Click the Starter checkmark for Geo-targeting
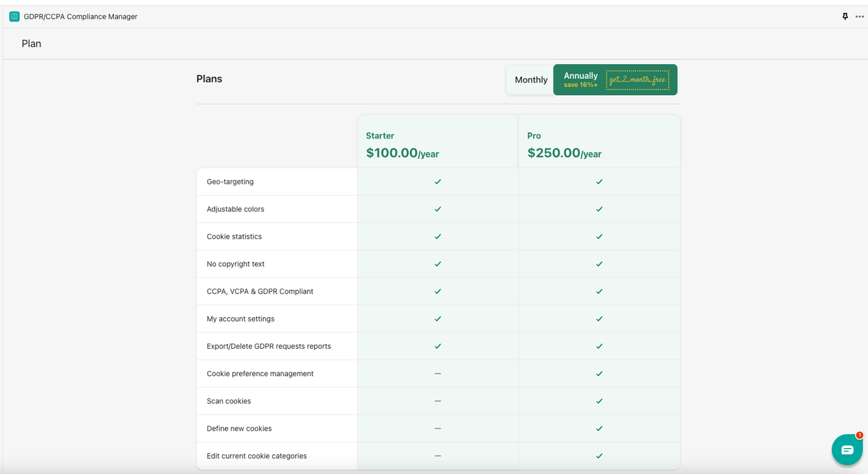Viewport: 868px width, 474px height. tap(438, 182)
